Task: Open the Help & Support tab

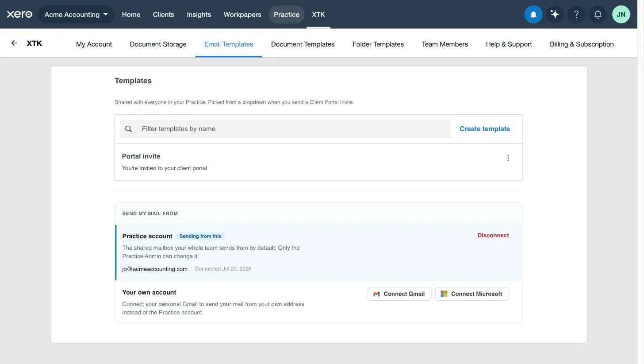Action: tap(509, 44)
